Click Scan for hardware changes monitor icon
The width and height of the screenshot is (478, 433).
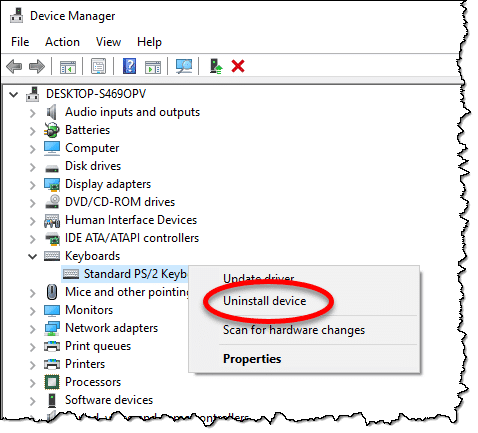tap(184, 66)
